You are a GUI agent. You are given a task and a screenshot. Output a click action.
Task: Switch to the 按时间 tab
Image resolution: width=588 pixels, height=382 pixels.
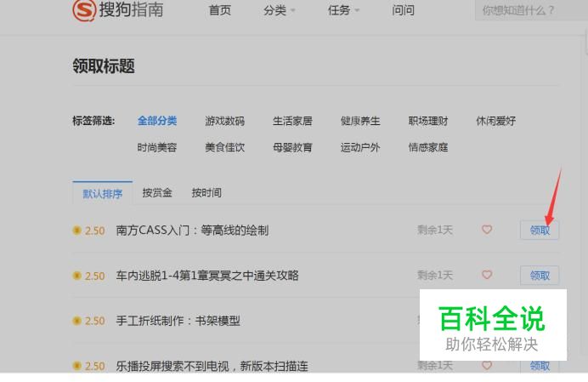point(206,192)
